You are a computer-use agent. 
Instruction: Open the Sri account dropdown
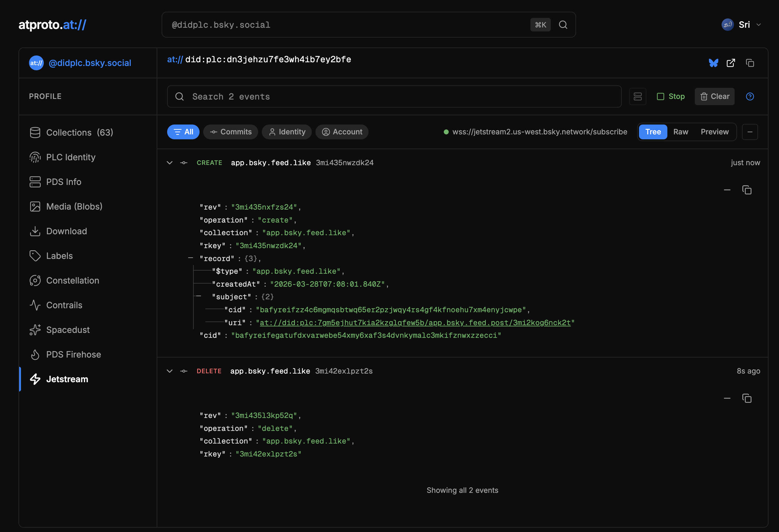(x=744, y=25)
